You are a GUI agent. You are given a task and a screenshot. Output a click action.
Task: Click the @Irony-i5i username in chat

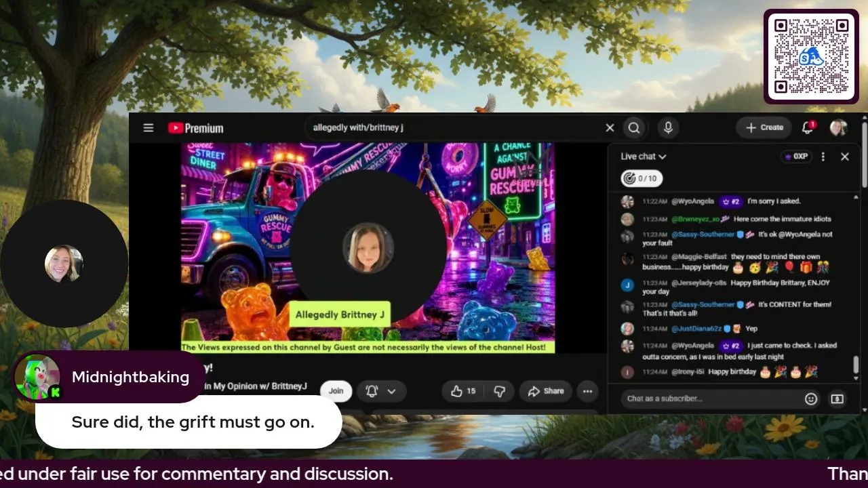687,371
